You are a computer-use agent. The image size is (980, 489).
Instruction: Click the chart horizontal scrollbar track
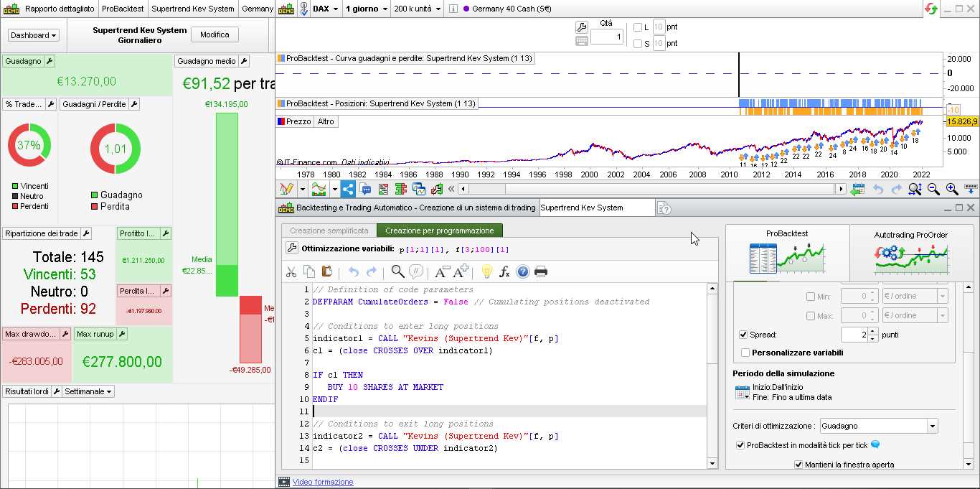[646, 189]
